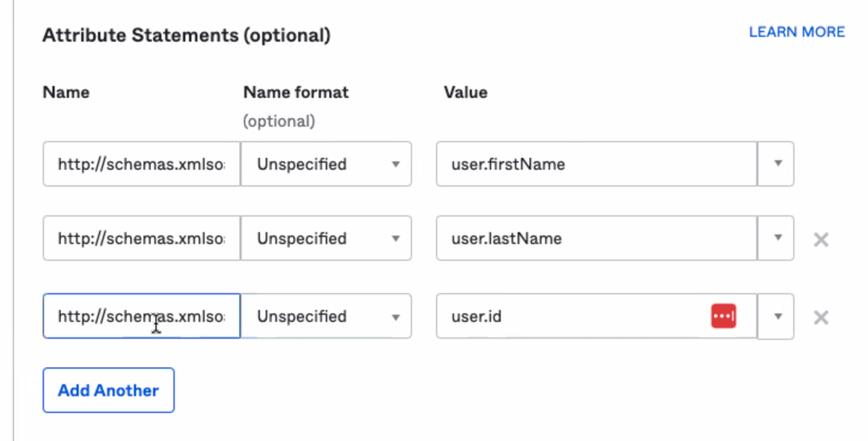Click the Name format column label

pyautogui.click(x=295, y=92)
